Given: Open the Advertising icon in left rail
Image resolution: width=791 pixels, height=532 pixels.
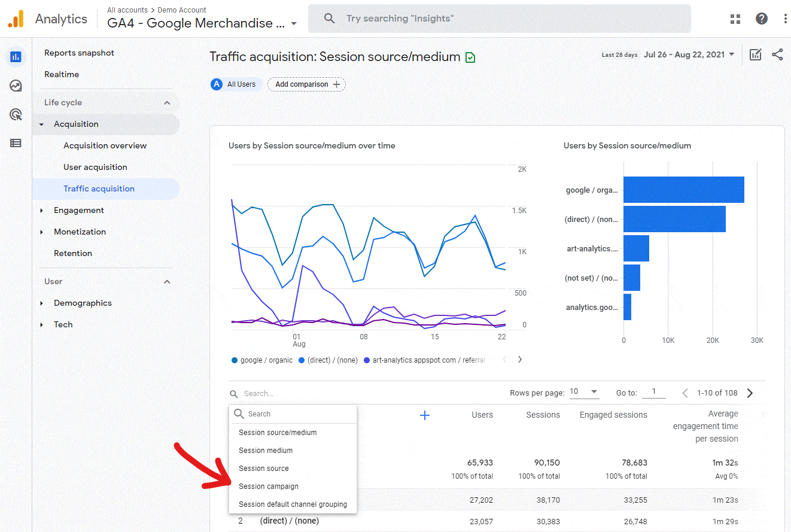Looking at the screenshot, I should coord(16,114).
